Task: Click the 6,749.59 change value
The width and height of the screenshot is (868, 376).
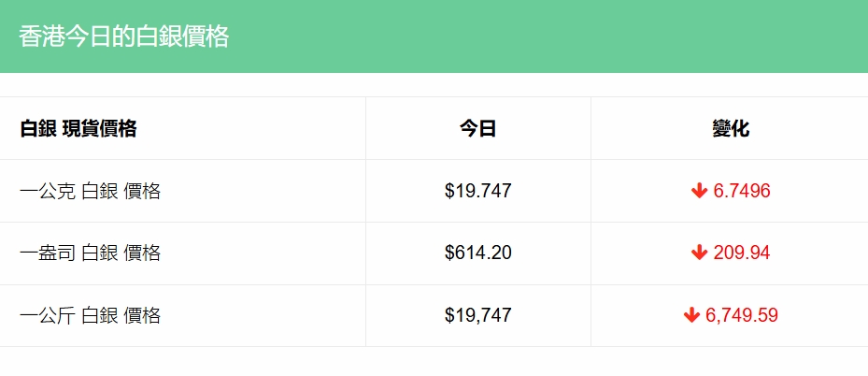Action: click(742, 315)
